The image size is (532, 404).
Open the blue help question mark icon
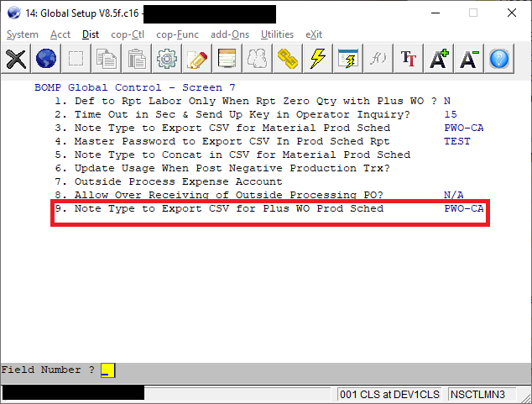click(x=499, y=58)
